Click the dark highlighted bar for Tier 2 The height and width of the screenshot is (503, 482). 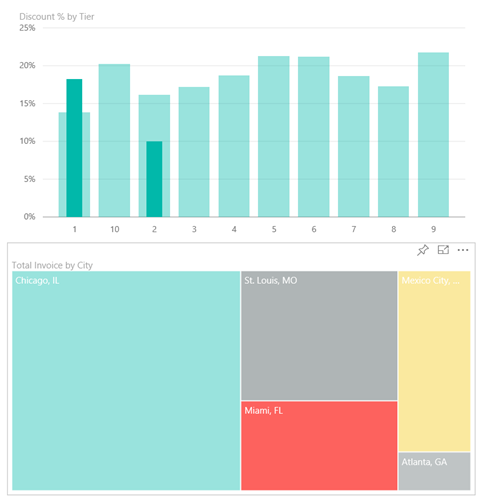tap(154, 179)
